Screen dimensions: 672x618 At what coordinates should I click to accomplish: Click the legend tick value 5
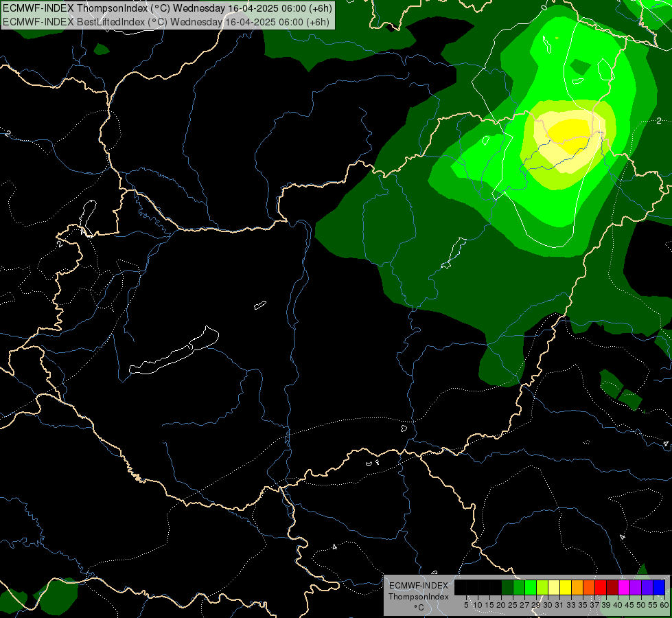(x=466, y=605)
